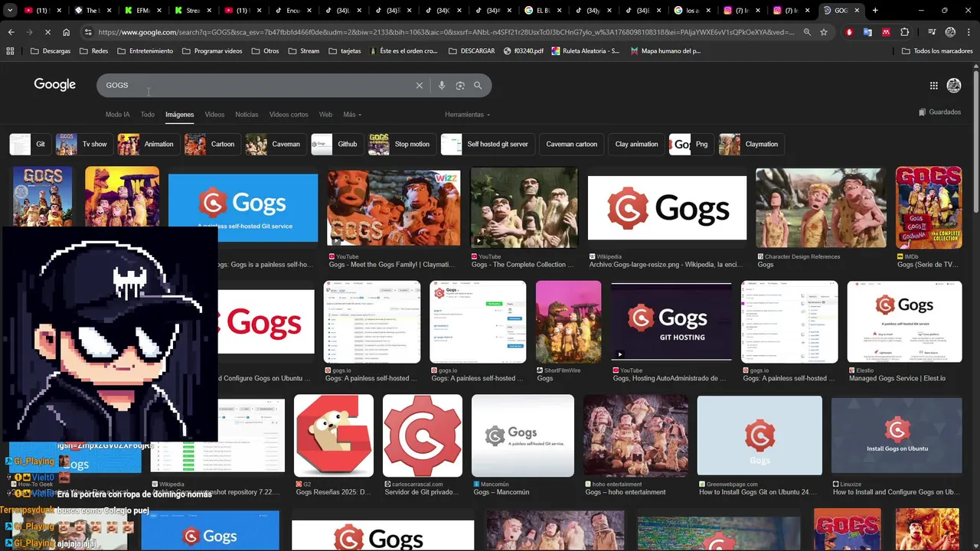Image resolution: width=980 pixels, height=551 pixels.
Task: Clear the search box with the X icon
Action: [419, 86]
